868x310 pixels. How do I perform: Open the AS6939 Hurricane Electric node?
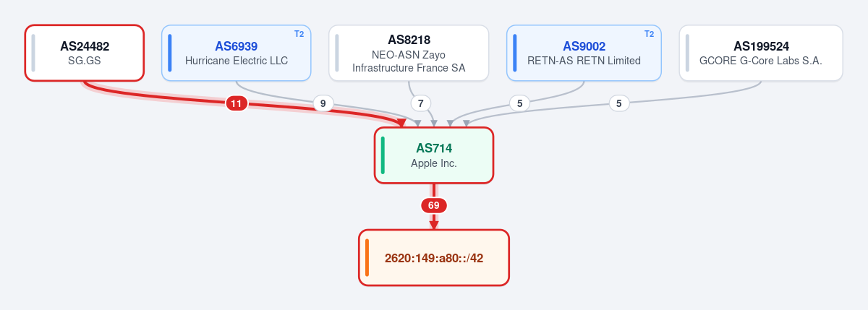click(236, 53)
